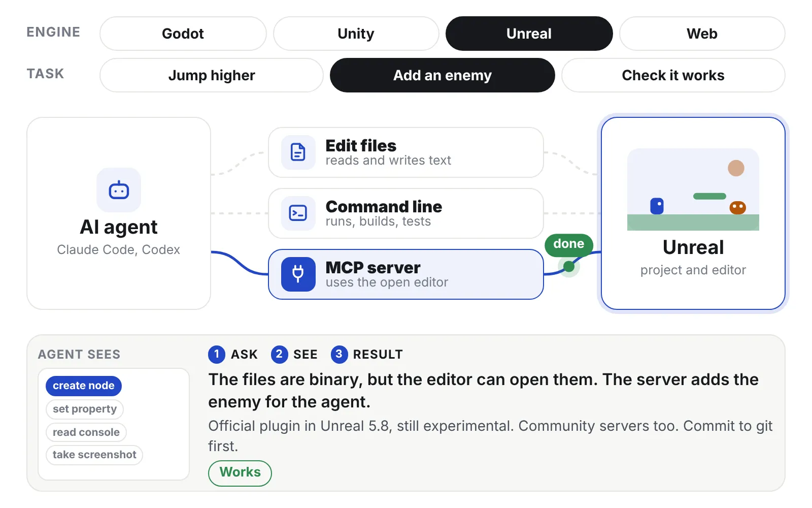The width and height of the screenshot is (812, 508).
Task: Click the 'project and editor' caption
Action: click(x=693, y=270)
